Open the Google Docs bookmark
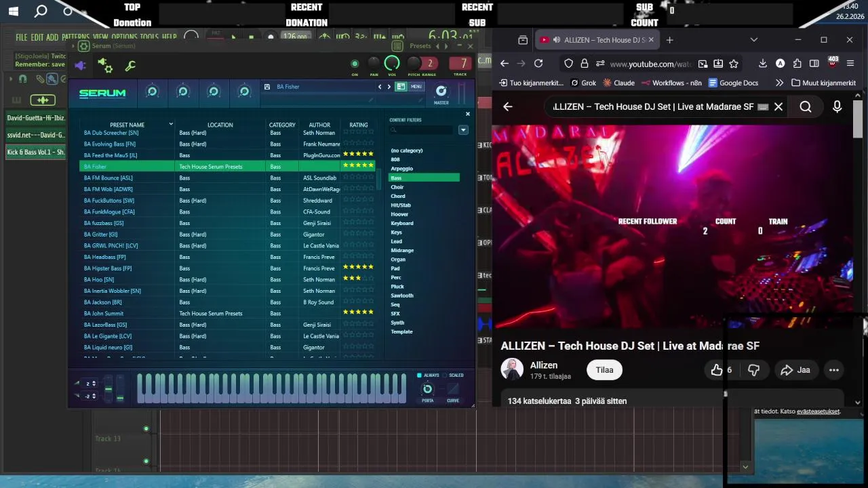Image resolution: width=868 pixels, height=488 pixels. pyautogui.click(x=733, y=83)
